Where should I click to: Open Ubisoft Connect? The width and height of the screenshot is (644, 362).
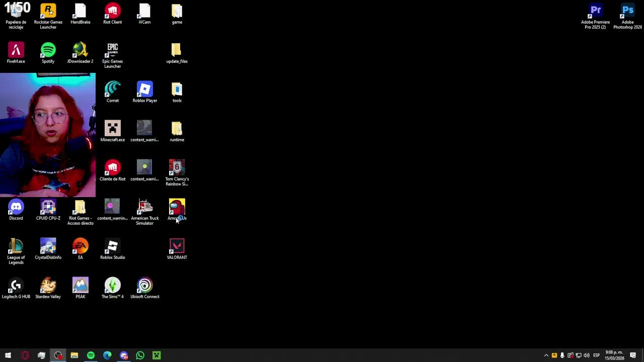(145, 289)
